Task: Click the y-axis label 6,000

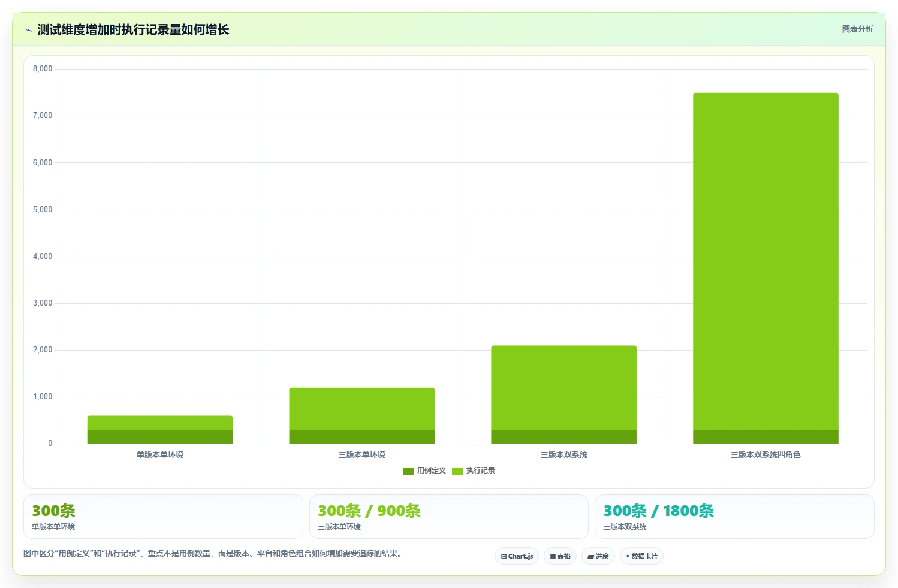Action: tap(43, 163)
